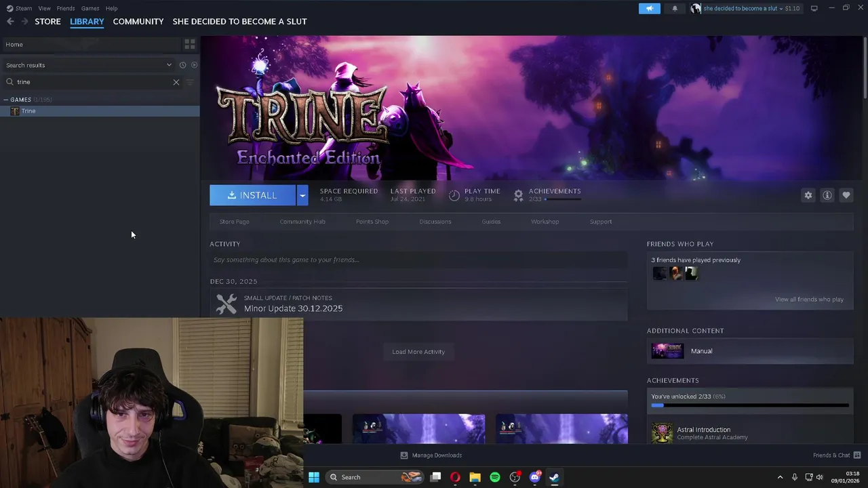
Task: Open File Explorer from the taskbar
Action: click(475, 477)
